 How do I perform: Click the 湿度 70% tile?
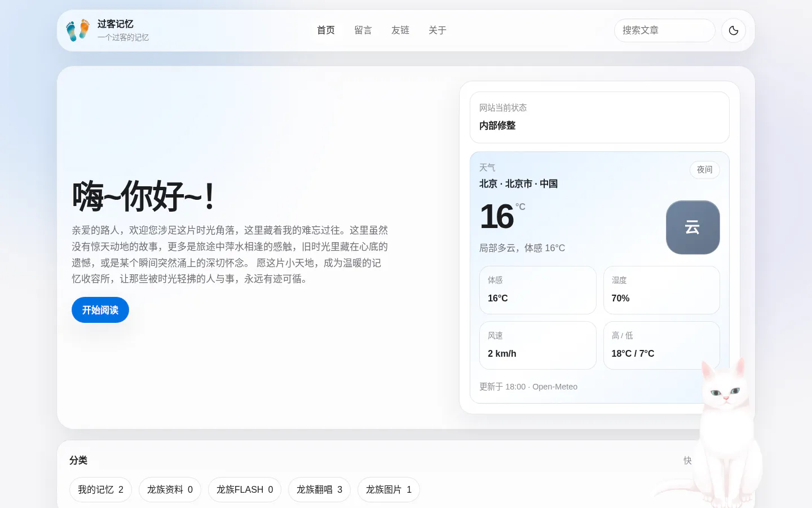(x=661, y=290)
